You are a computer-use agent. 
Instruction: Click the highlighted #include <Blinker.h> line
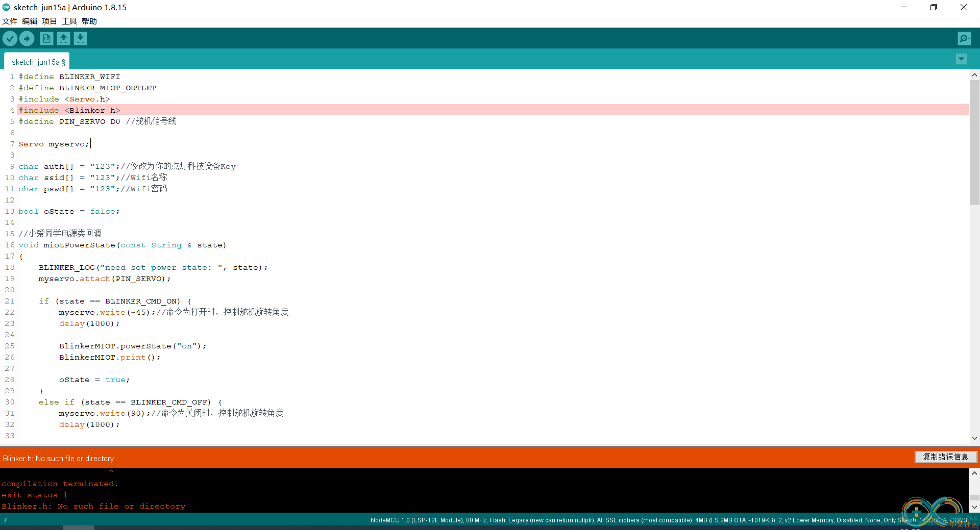coord(494,110)
